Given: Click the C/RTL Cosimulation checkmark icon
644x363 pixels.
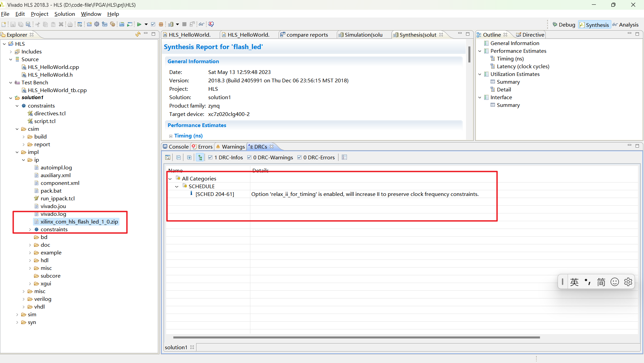Looking at the screenshot, I should tap(153, 24).
